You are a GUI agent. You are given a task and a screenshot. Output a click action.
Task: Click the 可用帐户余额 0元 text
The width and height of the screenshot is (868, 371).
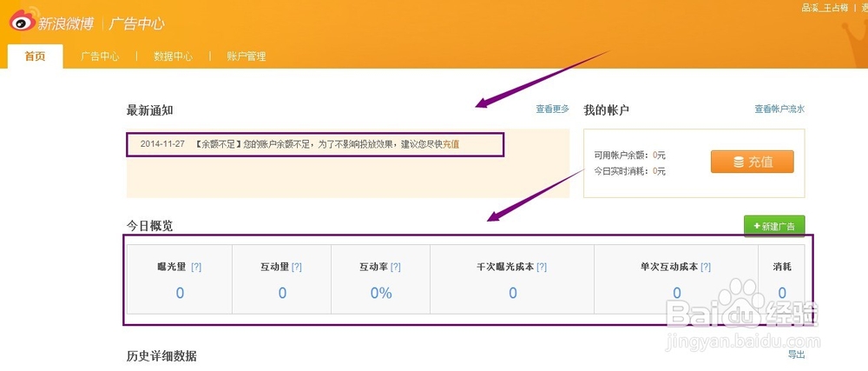(x=630, y=156)
